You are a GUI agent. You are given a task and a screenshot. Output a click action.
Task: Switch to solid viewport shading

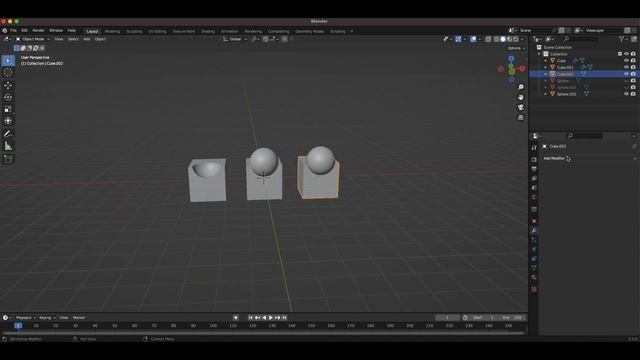click(503, 39)
